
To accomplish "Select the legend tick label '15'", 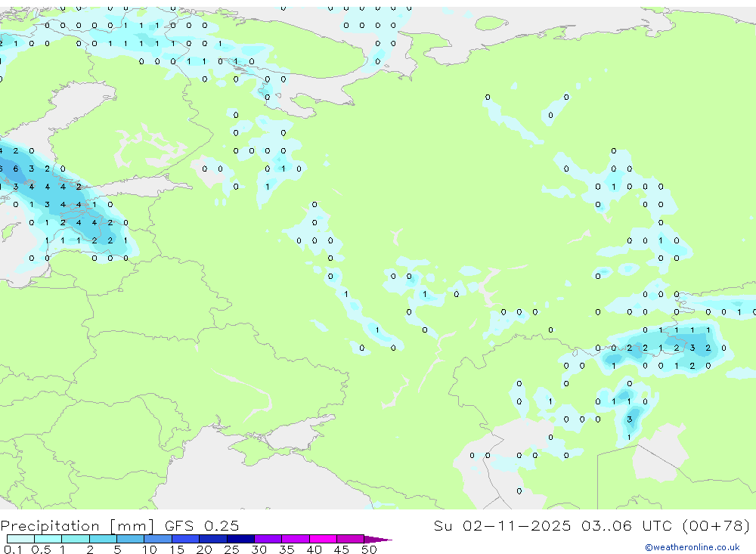I will coord(177,549).
